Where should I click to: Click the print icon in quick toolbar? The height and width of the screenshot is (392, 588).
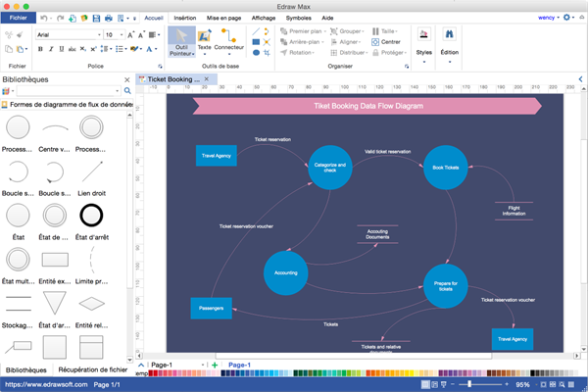coord(108,18)
